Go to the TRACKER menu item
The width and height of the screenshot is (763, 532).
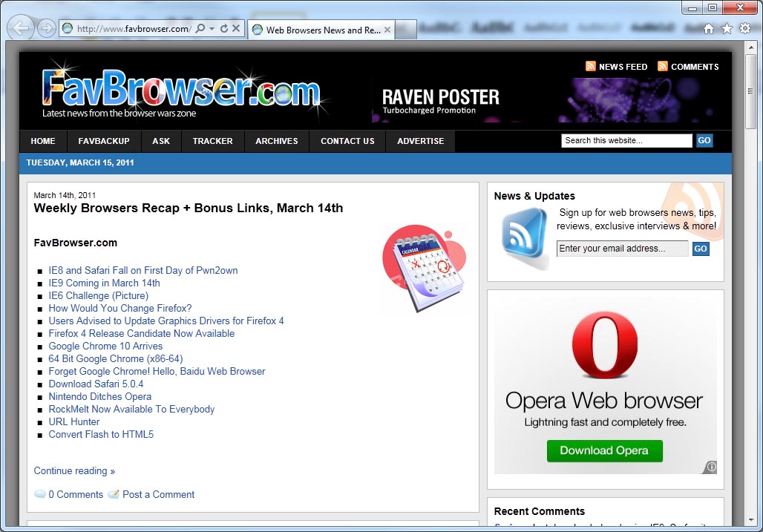point(212,141)
